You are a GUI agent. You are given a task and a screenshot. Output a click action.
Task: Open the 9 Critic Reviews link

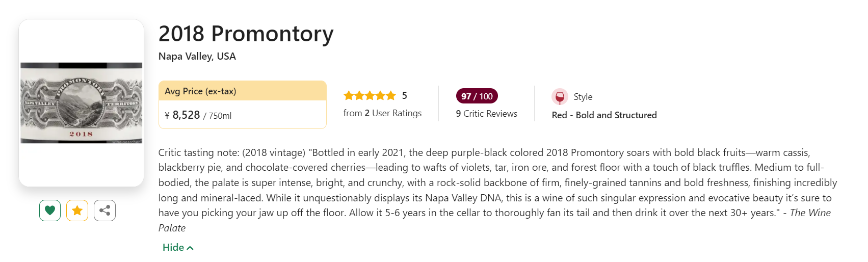486,114
